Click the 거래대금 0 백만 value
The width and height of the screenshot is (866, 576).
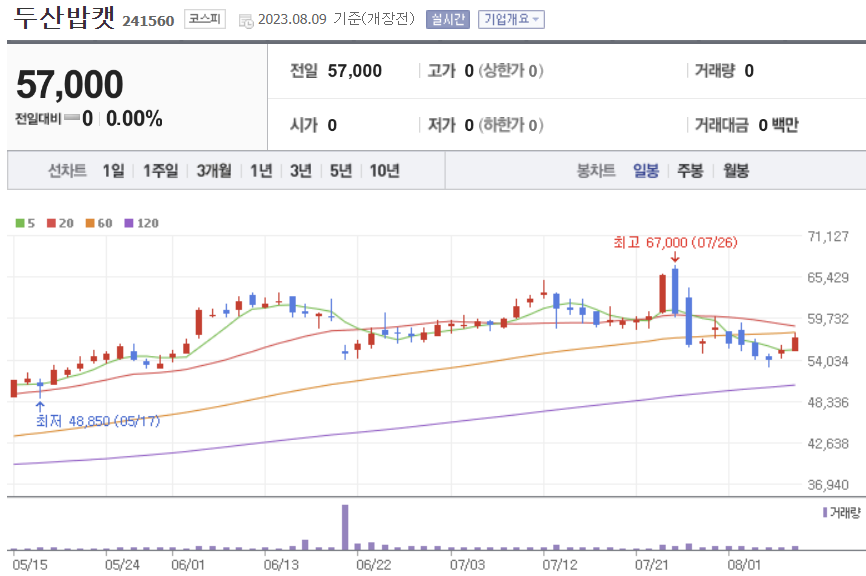pyautogui.click(x=779, y=125)
